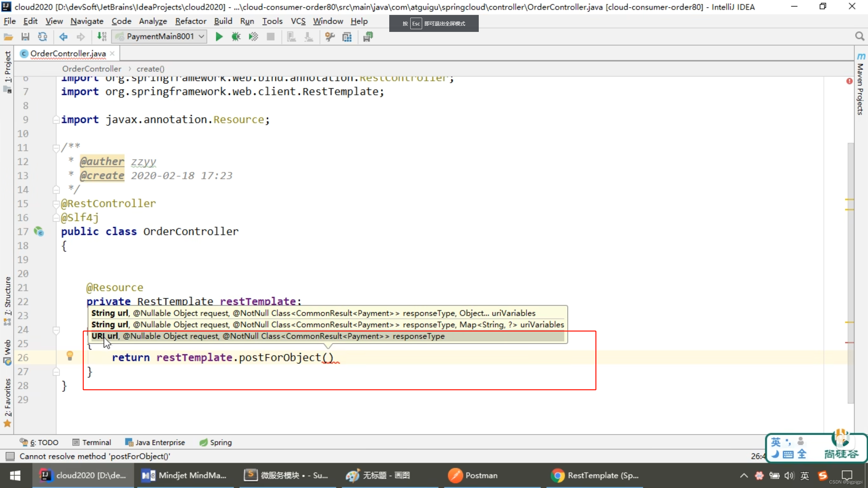Run with coverage icon
This screenshot has height=488, width=868.
(x=253, y=37)
